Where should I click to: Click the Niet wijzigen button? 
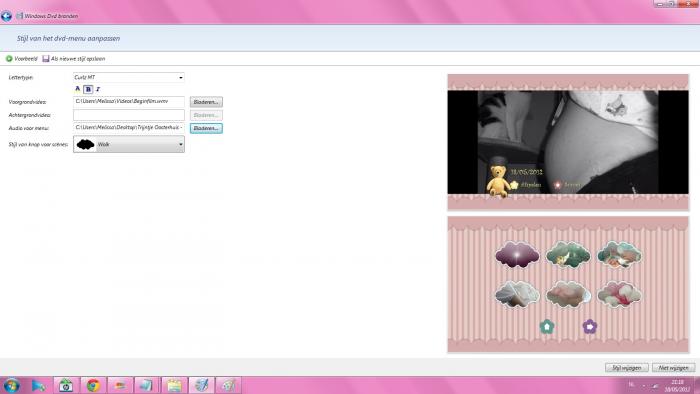point(673,368)
